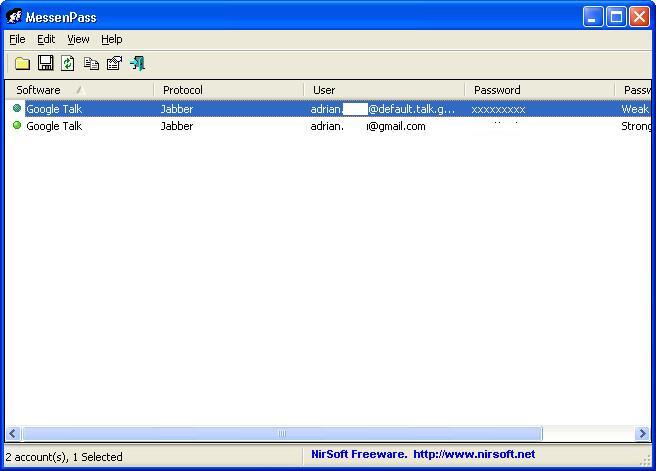Open the Edit menu
This screenshot has height=471, width=656.
(46, 39)
